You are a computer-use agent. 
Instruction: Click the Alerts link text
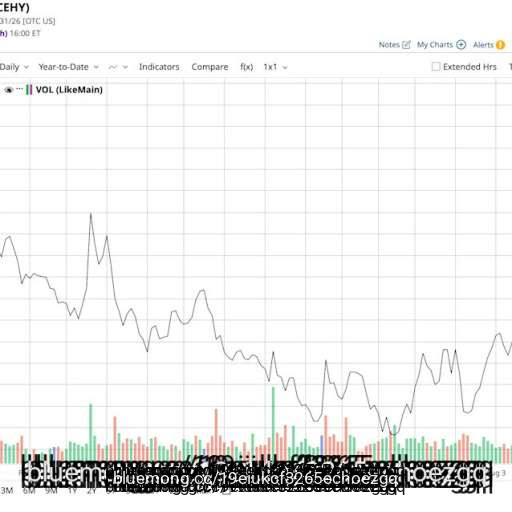tap(483, 45)
